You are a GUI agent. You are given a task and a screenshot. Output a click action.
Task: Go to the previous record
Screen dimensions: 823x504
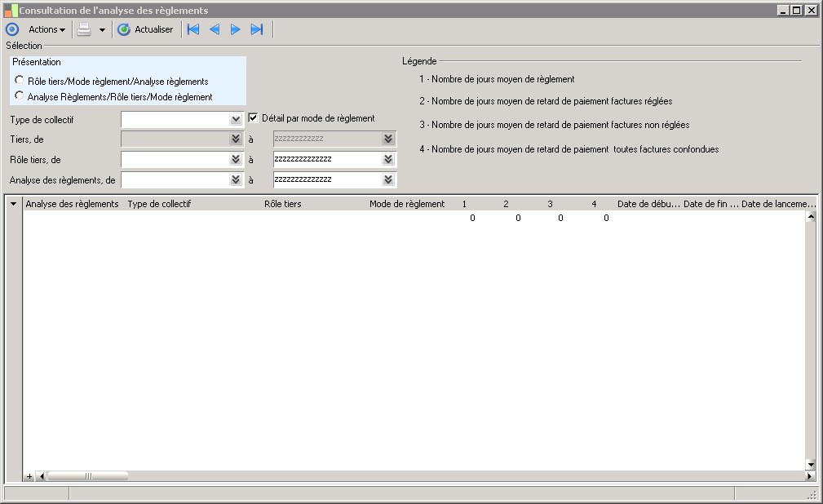point(215,29)
